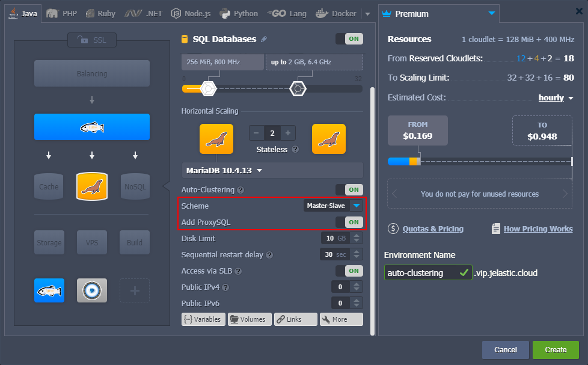Select the MariaDB SQL database block
The height and width of the screenshot is (365, 588).
click(92, 186)
